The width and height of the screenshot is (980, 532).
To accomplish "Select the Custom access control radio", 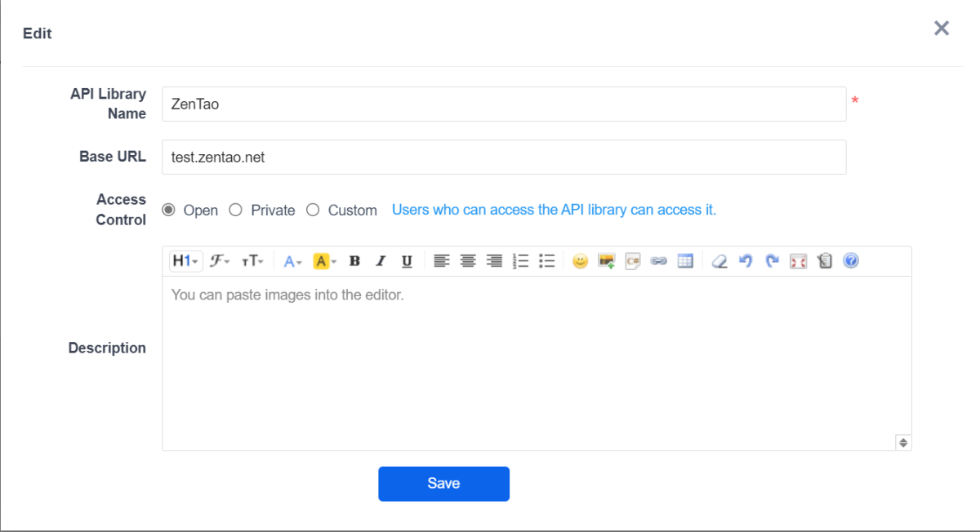I will (x=313, y=210).
